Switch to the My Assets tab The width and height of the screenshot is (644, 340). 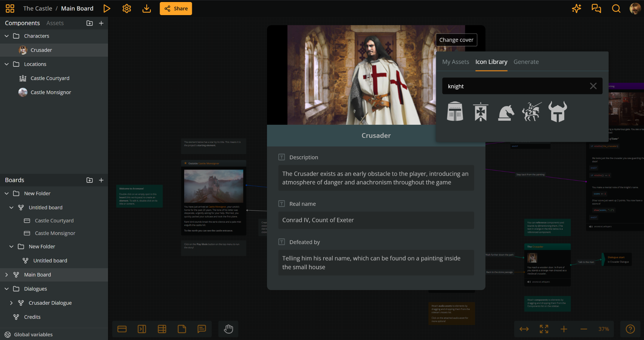[455, 62]
